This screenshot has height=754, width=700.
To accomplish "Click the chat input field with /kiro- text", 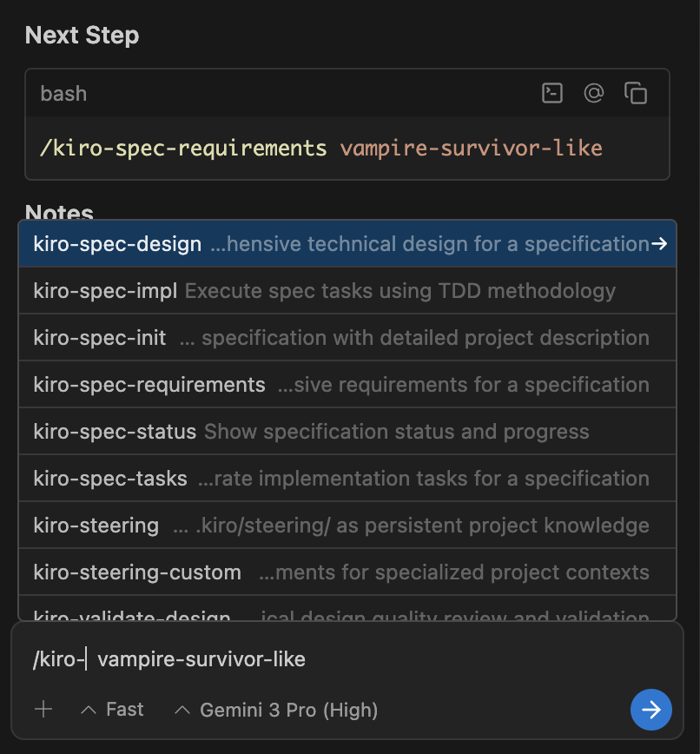I will point(347,659).
